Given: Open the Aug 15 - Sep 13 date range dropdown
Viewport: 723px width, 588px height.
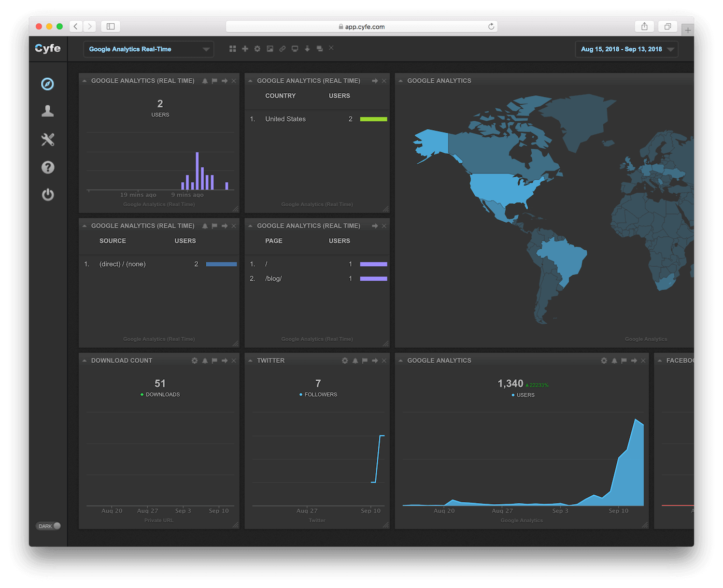Looking at the screenshot, I should [x=627, y=49].
